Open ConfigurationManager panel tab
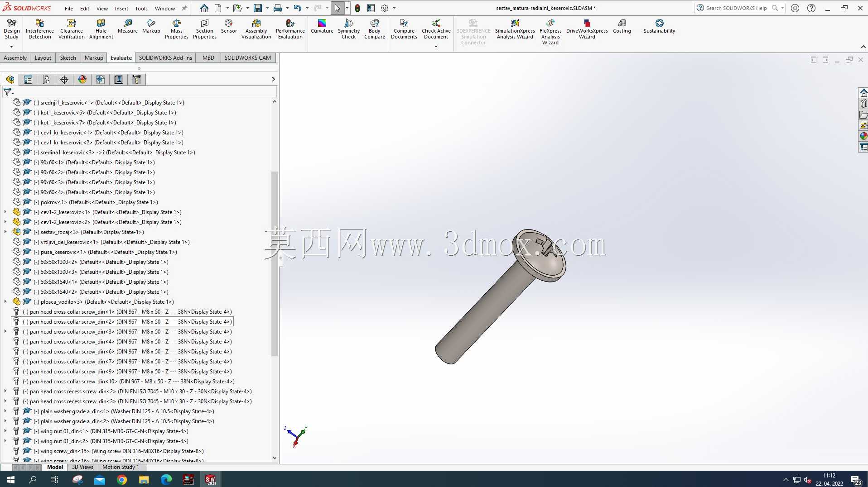Viewport: 868px width, 487px height. tap(46, 80)
